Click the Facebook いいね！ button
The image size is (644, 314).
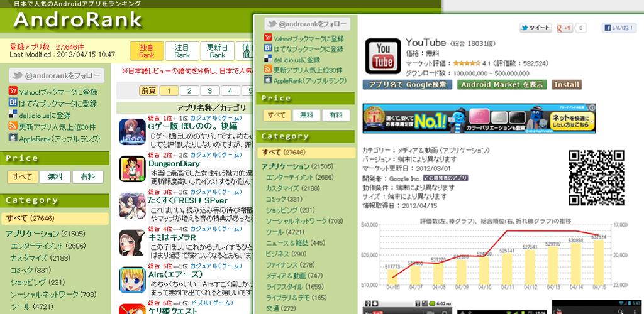(x=619, y=28)
